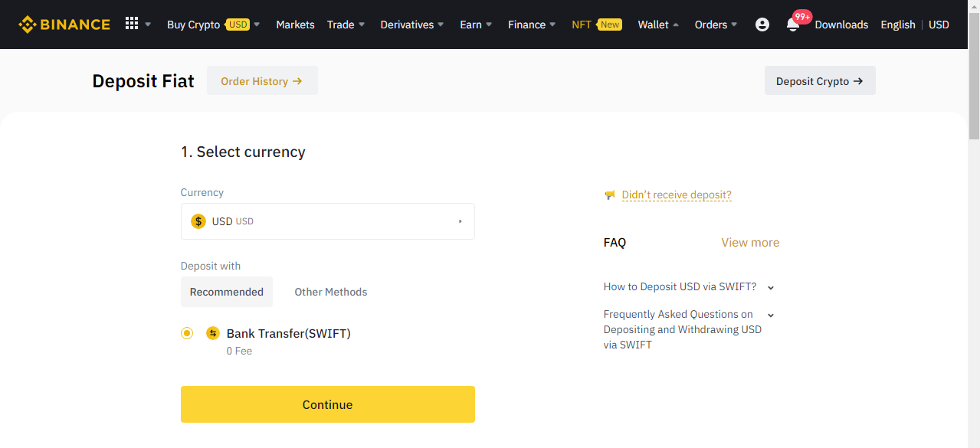Click the Deposit with label
Viewport: 980px width, 448px height.
211,266
